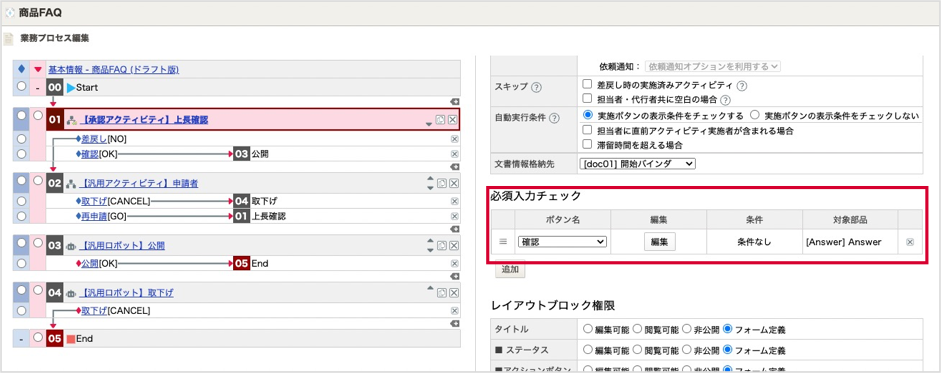
Task: Click insert tag icon below 再申請[GO] row
Action: coord(454,228)
